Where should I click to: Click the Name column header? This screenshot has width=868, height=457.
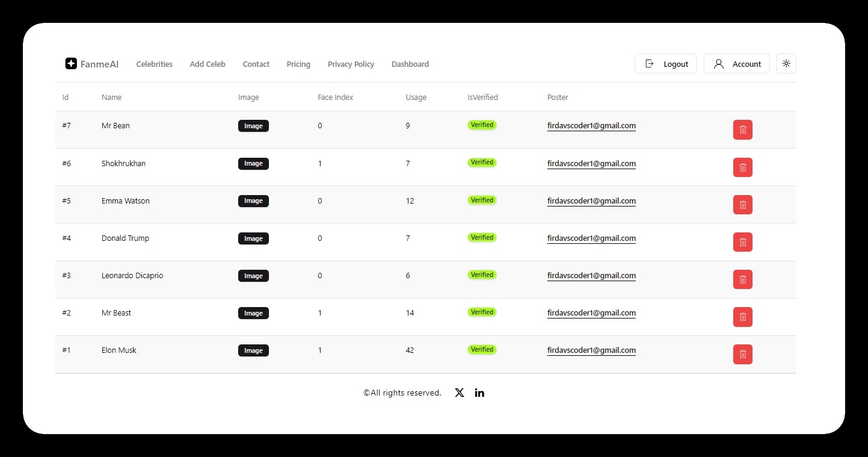(112, 97)
